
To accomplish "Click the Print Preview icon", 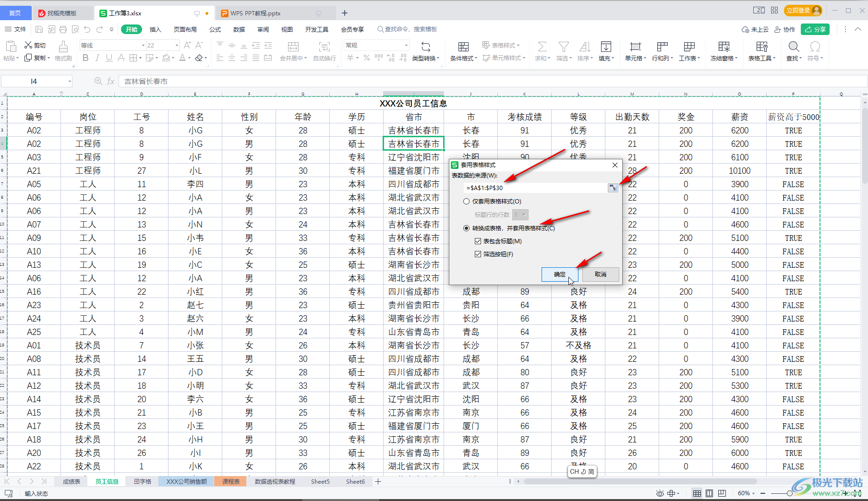I will coord(75,29).
